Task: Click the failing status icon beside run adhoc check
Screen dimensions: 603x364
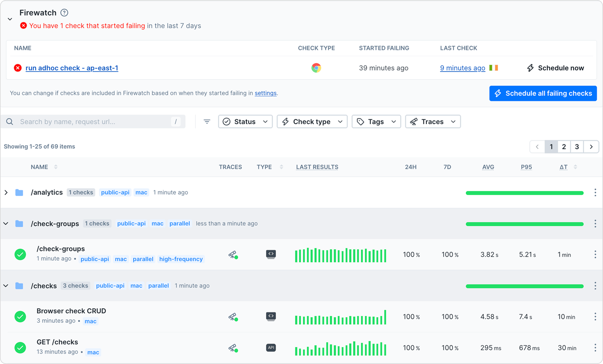Action: (18, 68)
